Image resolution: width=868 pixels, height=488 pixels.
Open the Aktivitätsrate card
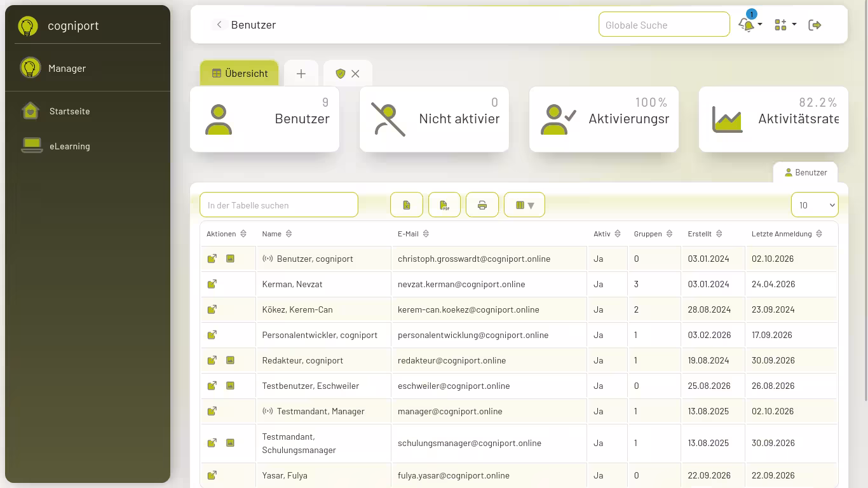coord(773,119)
